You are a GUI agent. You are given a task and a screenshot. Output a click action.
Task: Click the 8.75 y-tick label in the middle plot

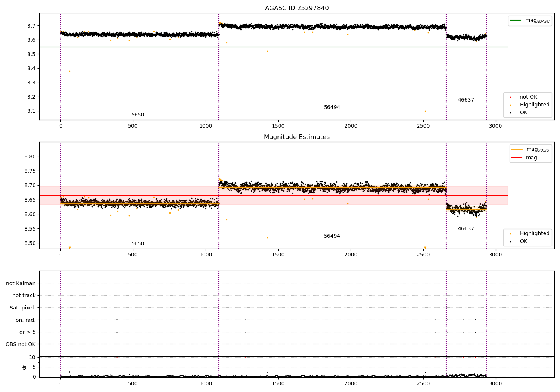tap(30, 171)
